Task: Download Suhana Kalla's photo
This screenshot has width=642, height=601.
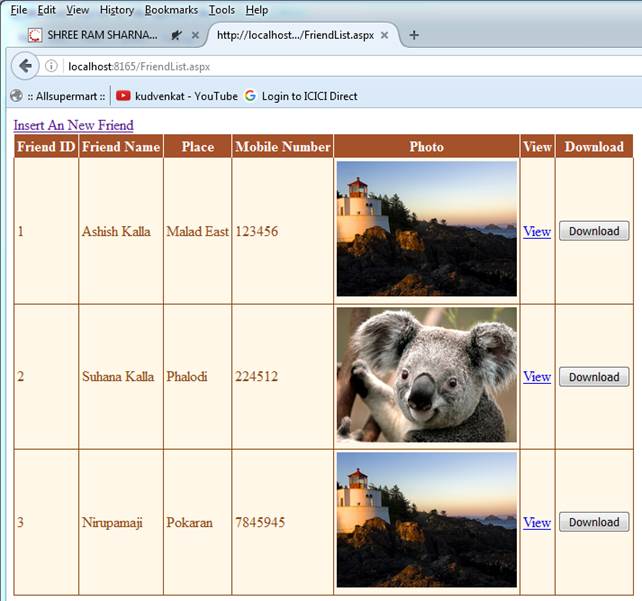Action: pyautogui.click(x=594, y=377)
